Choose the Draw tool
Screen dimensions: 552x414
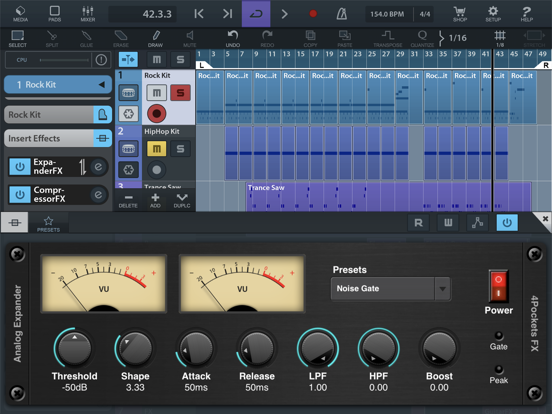click(x=155, y=39)
